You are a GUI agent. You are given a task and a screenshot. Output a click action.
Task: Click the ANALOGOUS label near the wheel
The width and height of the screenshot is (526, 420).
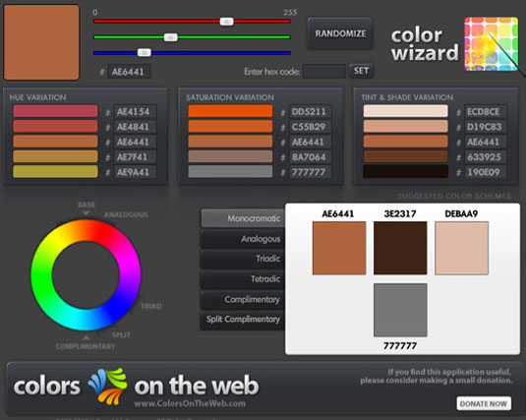126,214
